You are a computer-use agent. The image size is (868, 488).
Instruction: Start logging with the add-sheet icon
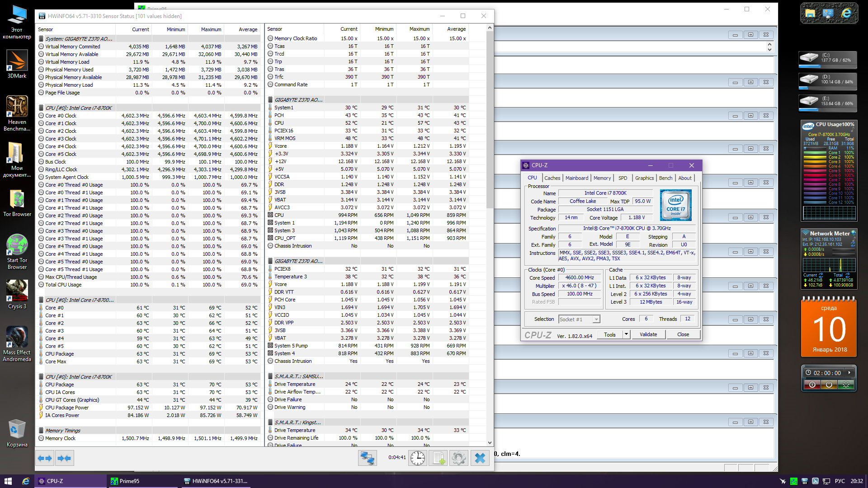(438, 458)
